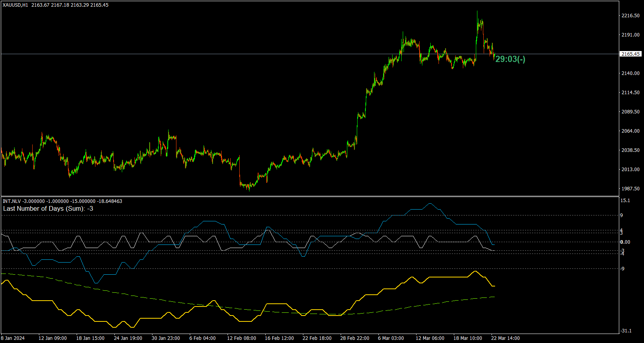This screenshot has width=644, height=343.
Task: Click the 12 Jan 09:00 time label
Action: 53,338
